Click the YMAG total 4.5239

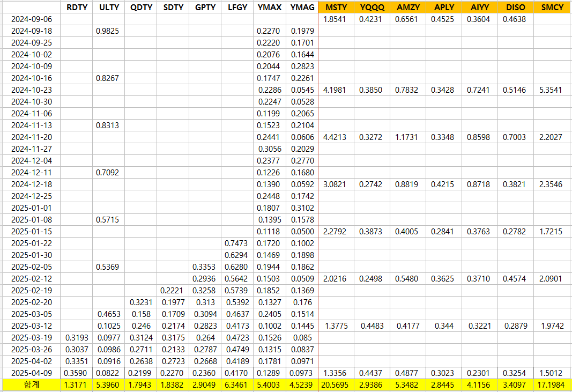[x=302, y=384]
